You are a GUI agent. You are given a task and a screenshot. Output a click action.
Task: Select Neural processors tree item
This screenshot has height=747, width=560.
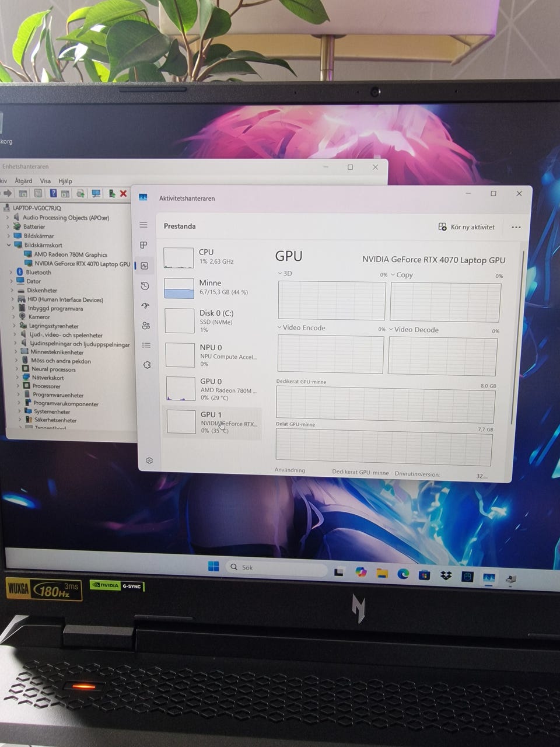point(49,369)
